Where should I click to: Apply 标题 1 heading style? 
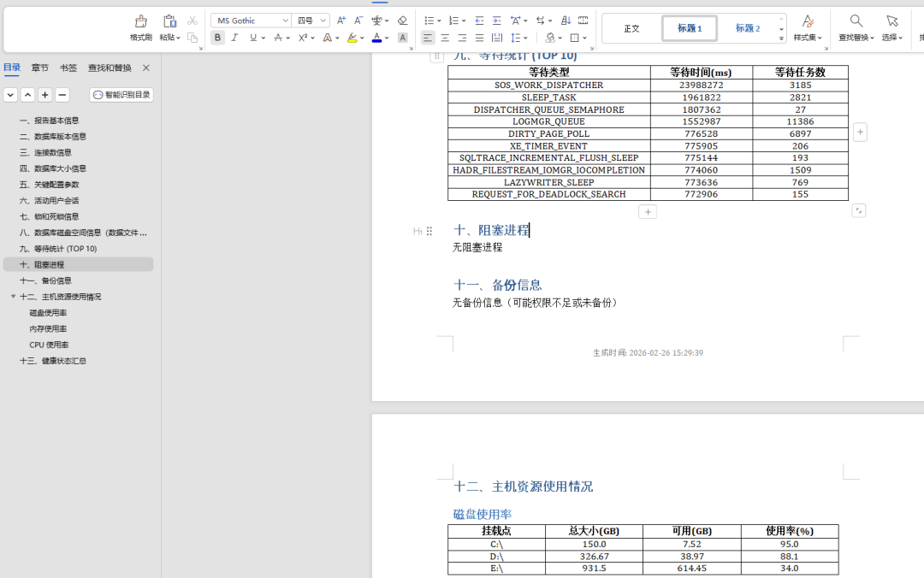(x=690, y=28)
